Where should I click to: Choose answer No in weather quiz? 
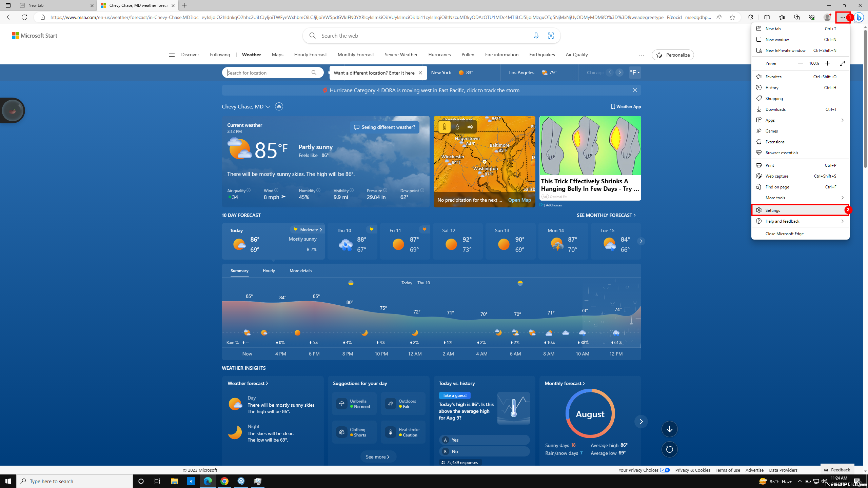pyautogui.click(x=484, y=451)
